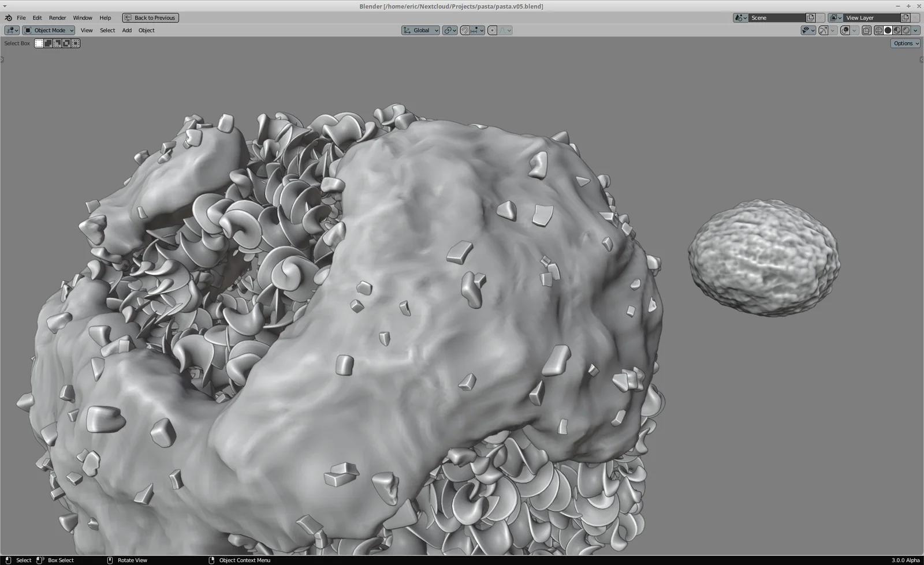Enable proportional editing icon
This screenshot has height=565, width=924.
point(493,31)
